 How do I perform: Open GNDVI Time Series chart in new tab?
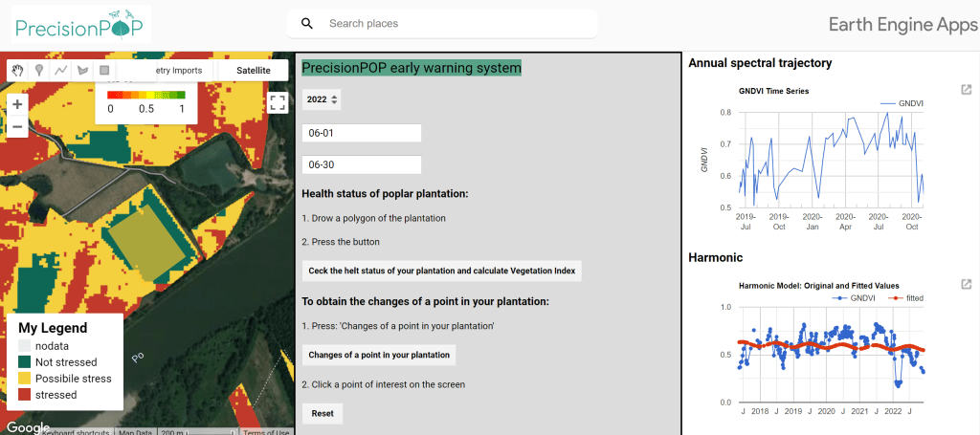pos(967,90)
